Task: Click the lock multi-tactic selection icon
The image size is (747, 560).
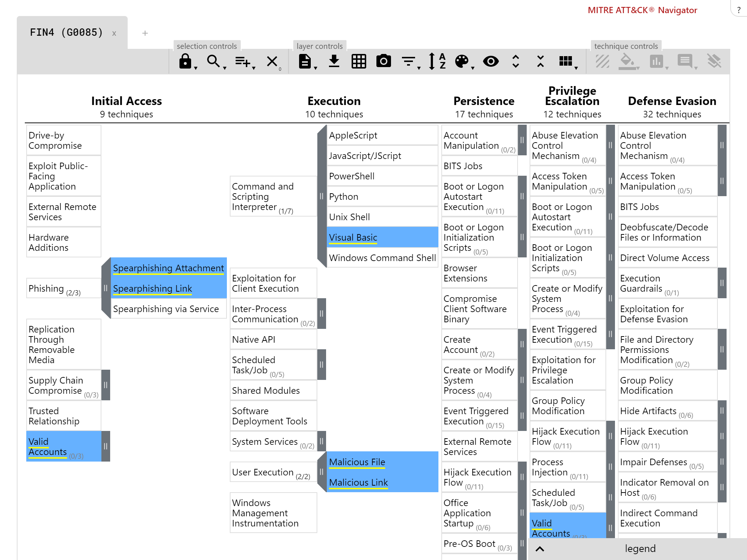Action: 185,61
